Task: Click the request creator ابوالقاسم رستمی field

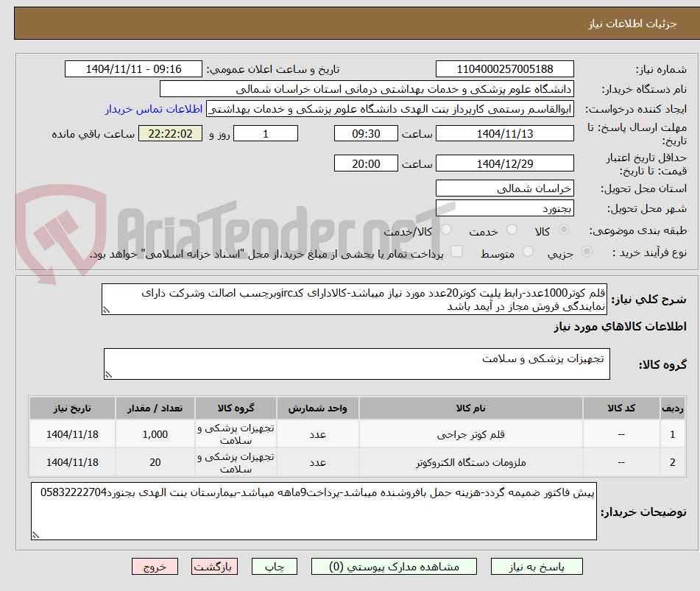Action: [389, 109]
